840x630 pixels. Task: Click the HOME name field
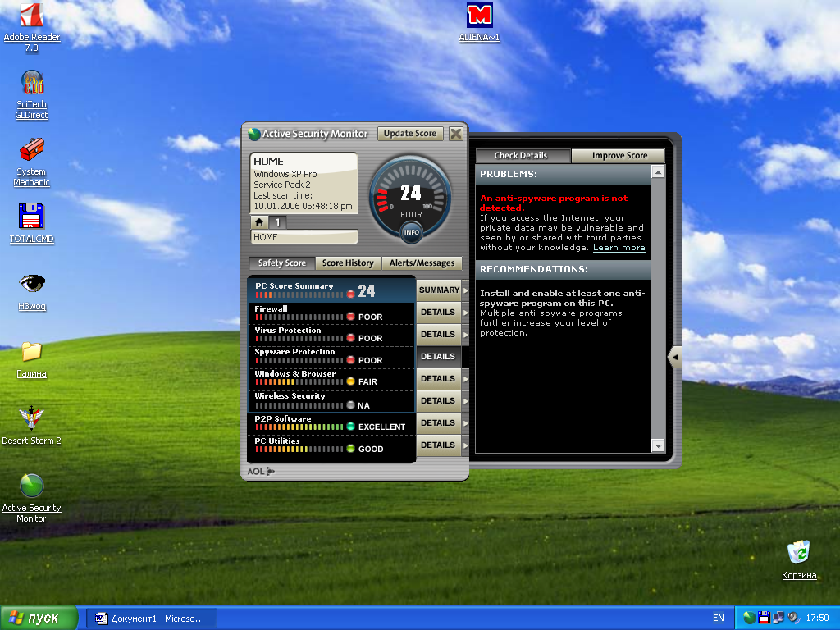(x=304, y=237)
